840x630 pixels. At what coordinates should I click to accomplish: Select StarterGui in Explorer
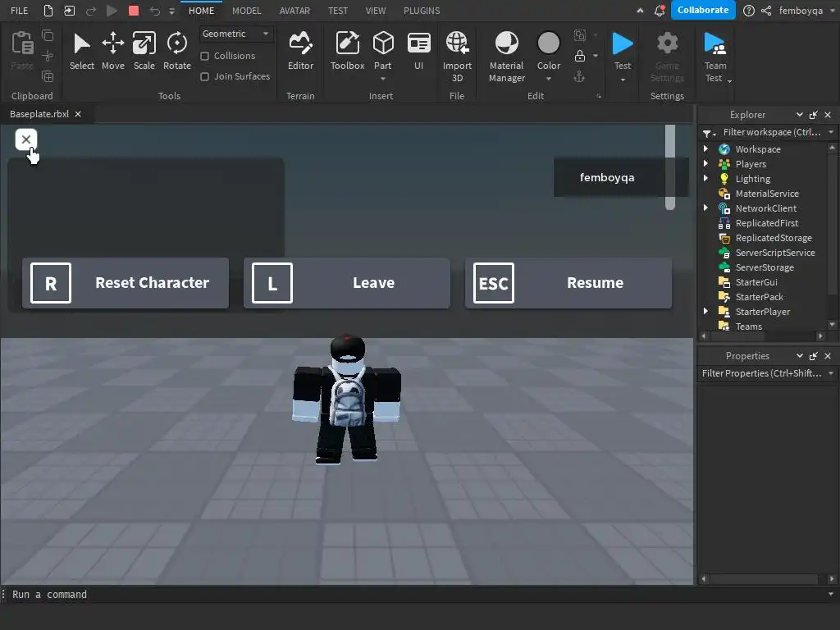tap(756, 282)
